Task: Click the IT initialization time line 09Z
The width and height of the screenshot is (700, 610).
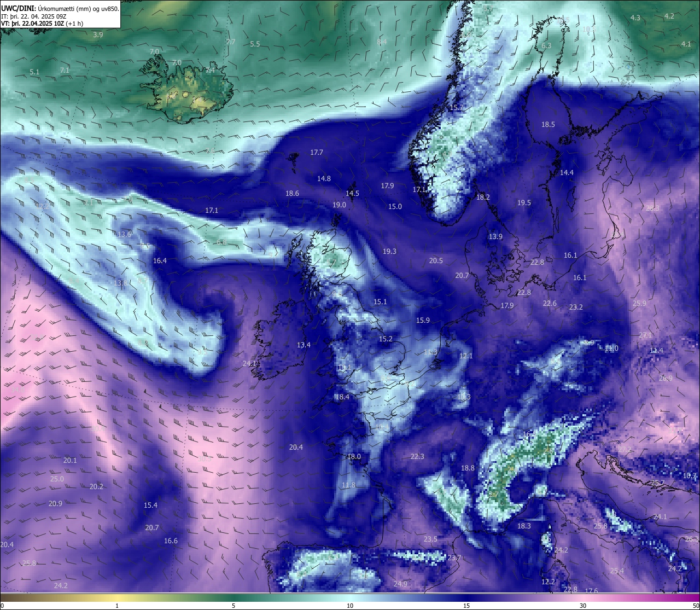Action: [x=34, y=16]
